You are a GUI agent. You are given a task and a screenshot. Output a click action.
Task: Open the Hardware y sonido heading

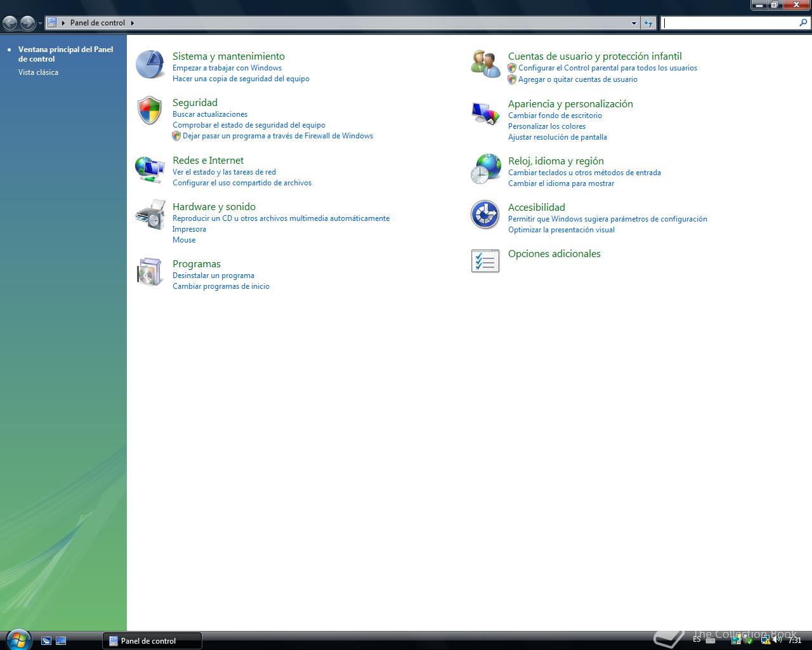tap(214, 206)
